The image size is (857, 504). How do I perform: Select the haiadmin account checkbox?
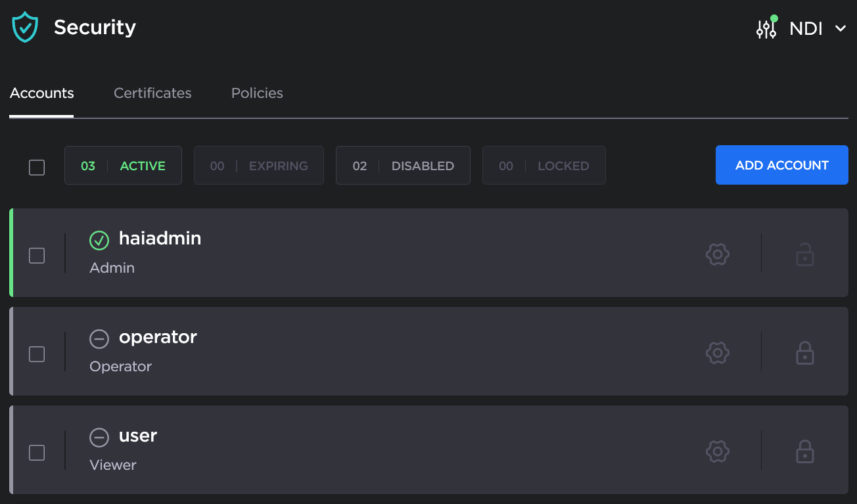pos(37,256)
